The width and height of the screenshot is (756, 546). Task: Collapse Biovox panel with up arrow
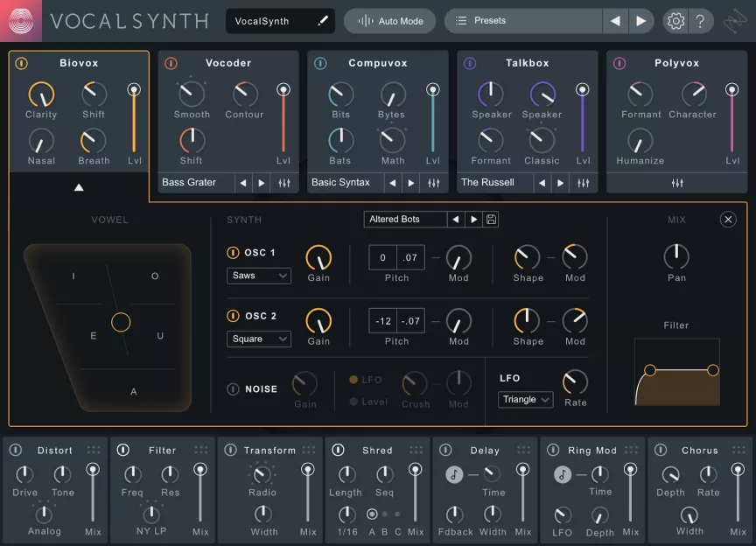click(79, 187)
